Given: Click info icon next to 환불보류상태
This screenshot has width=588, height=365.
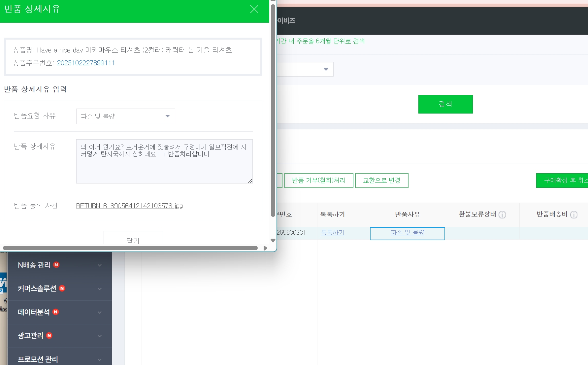Looking at the screenshot, I should (502, 215).
